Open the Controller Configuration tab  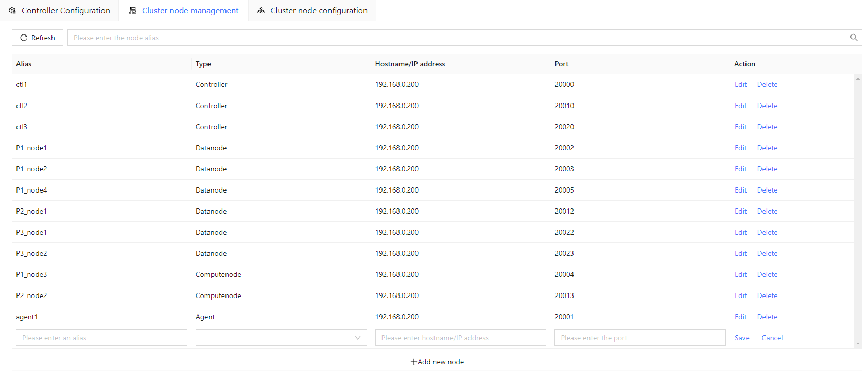point(60,10)
